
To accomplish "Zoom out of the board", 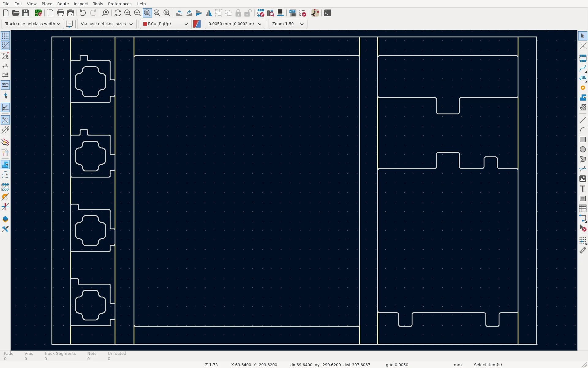I will point(138,13).
